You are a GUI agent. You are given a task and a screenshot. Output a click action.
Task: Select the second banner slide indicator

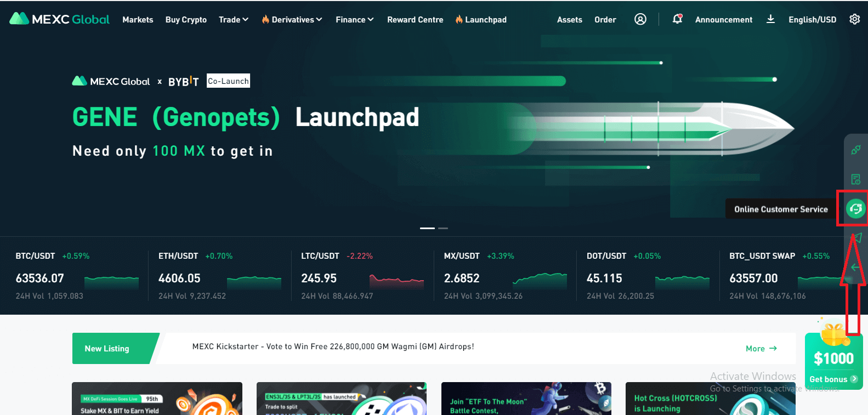coord(443,228)
